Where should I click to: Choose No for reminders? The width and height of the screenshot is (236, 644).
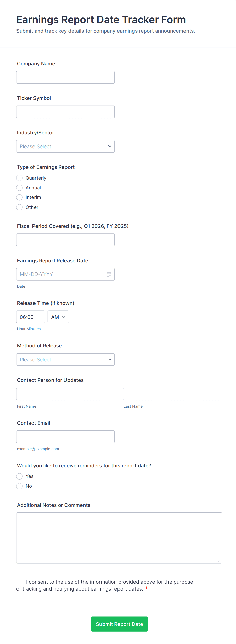(x=20, y=486)
